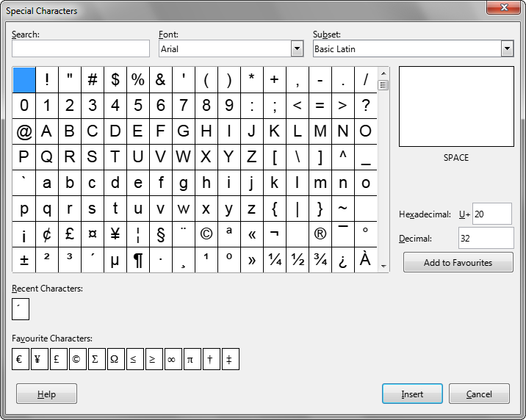This screenshot has width=526, height=420.
Task: Click the character grid scroll down arrow
Action: 383,267
